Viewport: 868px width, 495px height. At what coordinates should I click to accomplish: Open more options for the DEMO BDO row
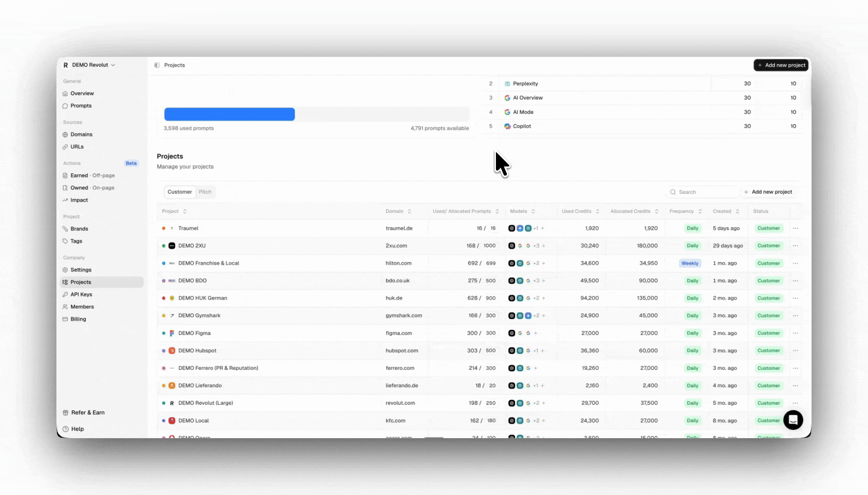tap(796, 280)
